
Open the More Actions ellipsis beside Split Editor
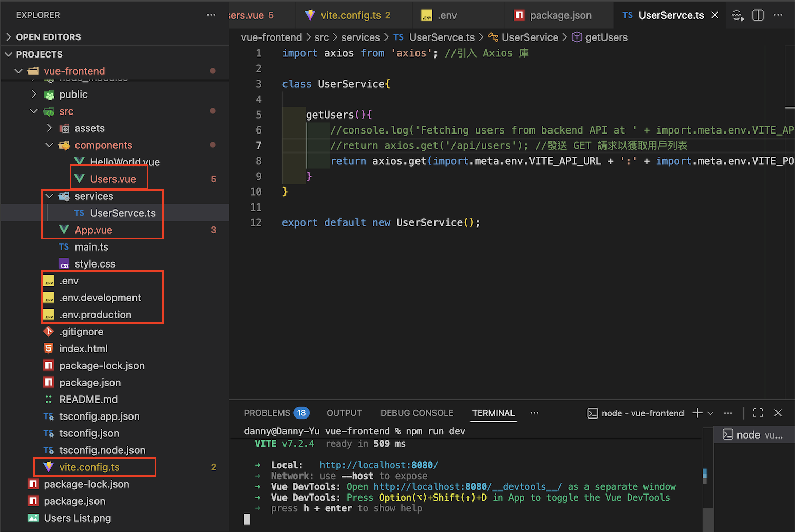coord(778,15)
